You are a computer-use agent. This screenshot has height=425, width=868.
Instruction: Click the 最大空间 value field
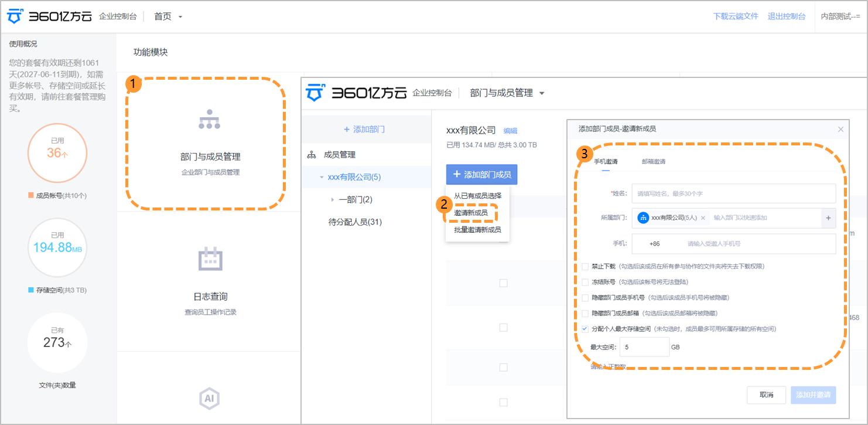644,347
